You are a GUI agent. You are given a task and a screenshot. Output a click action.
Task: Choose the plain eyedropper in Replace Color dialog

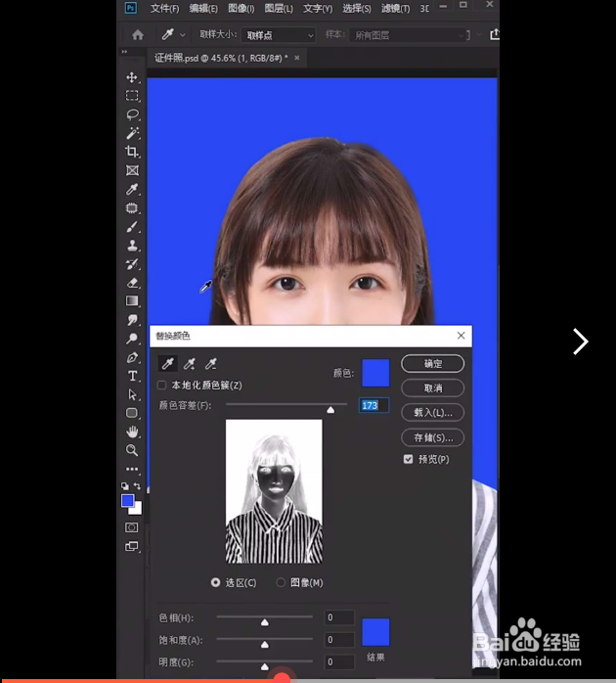click(x=167, y=363)
